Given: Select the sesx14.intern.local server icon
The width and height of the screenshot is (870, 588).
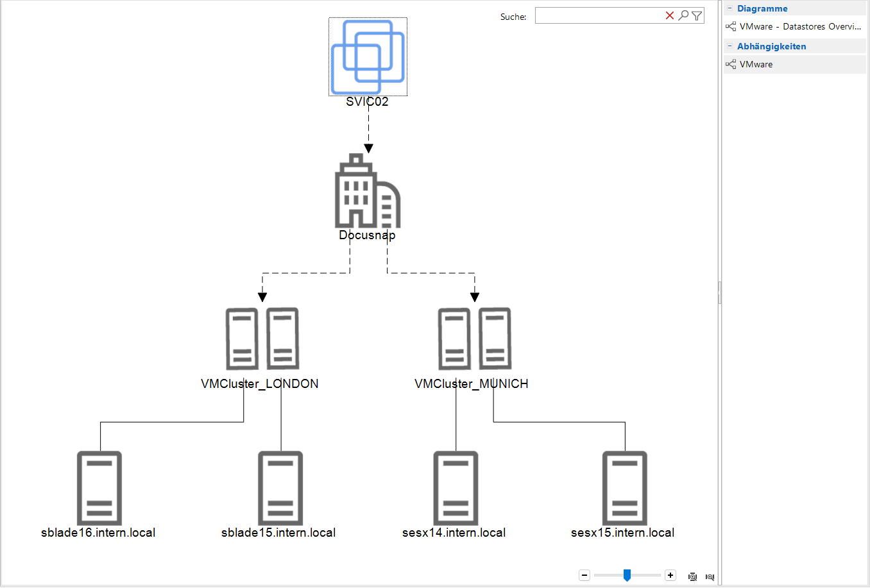Looking at the screenshot, I should tap(456, 488).
